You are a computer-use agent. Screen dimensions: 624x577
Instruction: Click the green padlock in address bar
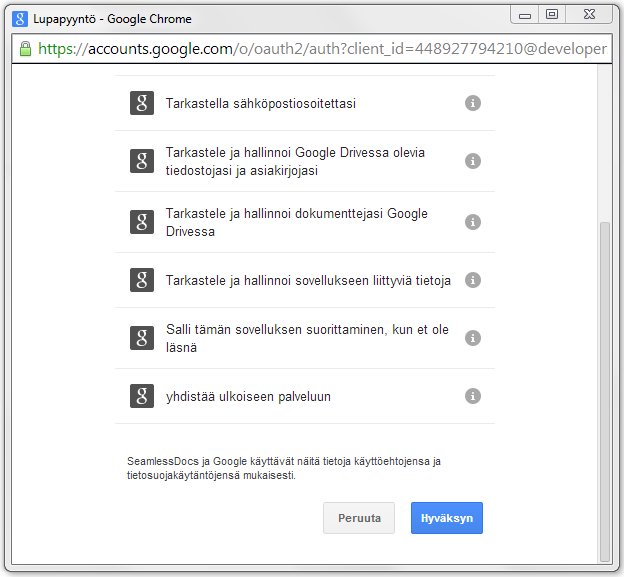point(25,49)
